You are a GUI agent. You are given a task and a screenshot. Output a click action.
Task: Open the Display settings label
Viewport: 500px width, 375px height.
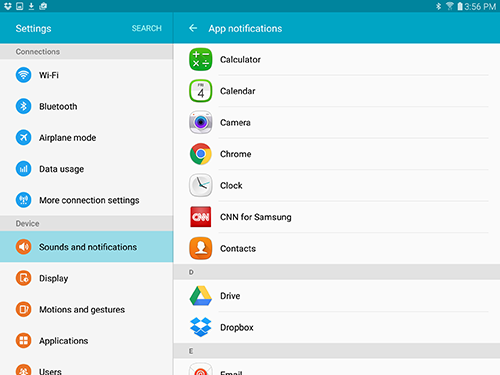pos(53,278)
